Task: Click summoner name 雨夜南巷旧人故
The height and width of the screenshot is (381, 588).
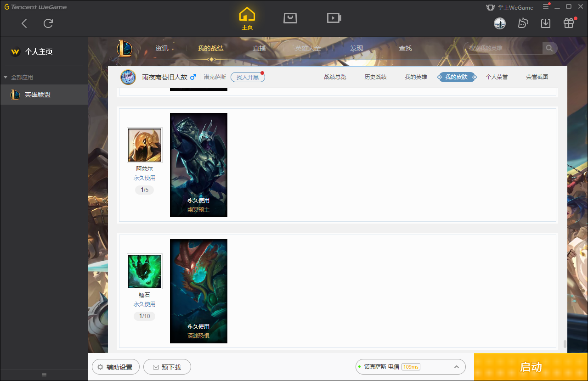Action: click(x=164, y=77)
